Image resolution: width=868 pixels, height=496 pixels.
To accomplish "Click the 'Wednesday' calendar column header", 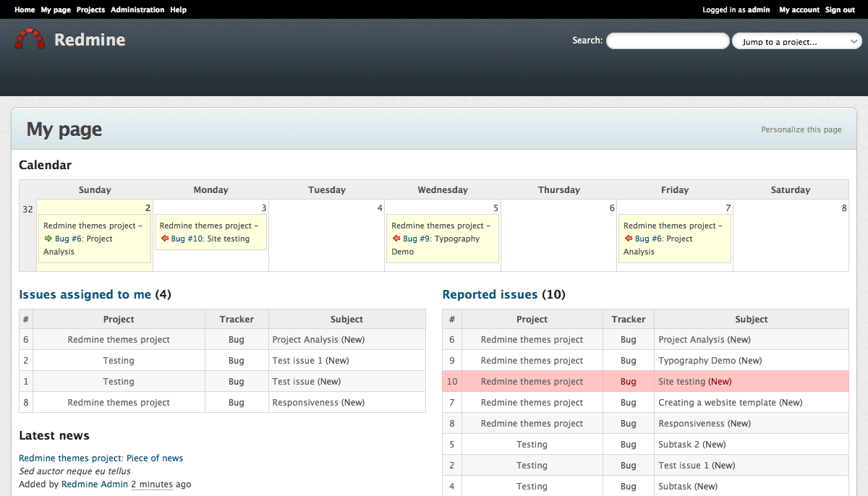I will (443, 189).
